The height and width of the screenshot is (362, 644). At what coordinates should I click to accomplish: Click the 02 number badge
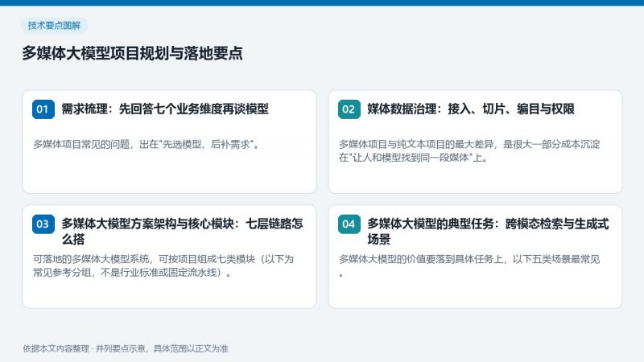pos(349,109)
